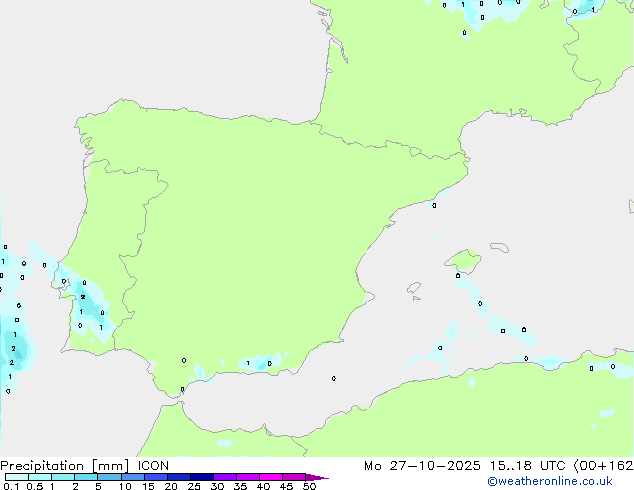Screen dimensions: 634x490
Task: Pick the 10 mm blue legend swatch
Action: [x=134, y=477]
